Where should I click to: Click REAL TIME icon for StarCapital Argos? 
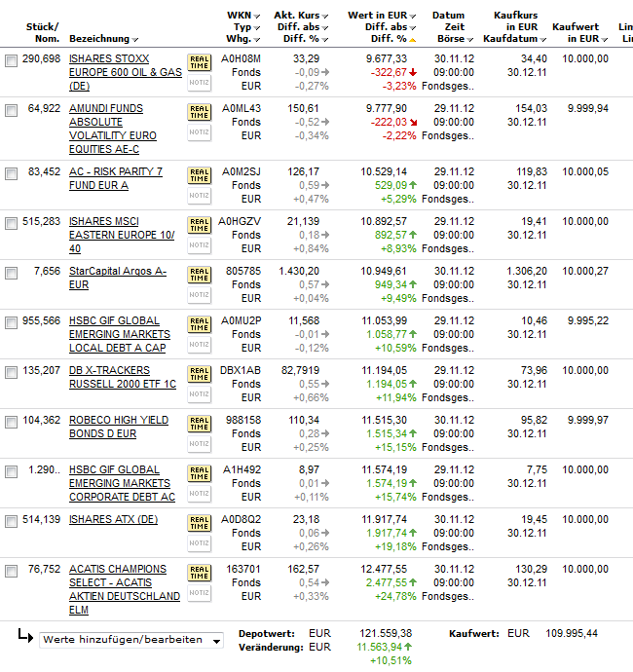[200, 275]
